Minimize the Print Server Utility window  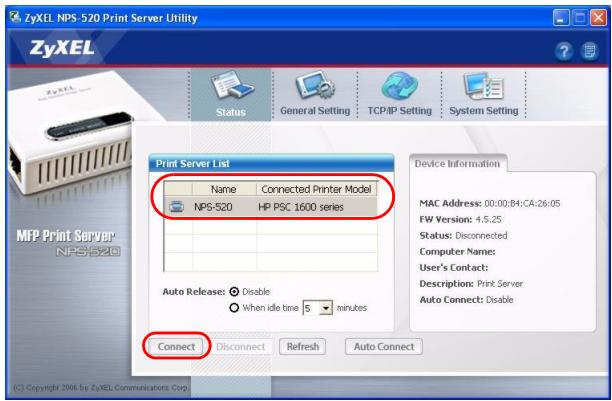coord(561,18)
